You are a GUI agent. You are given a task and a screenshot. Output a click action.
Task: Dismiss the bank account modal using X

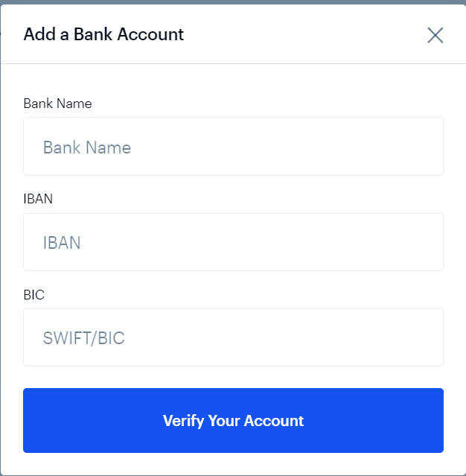coord(435,35)
